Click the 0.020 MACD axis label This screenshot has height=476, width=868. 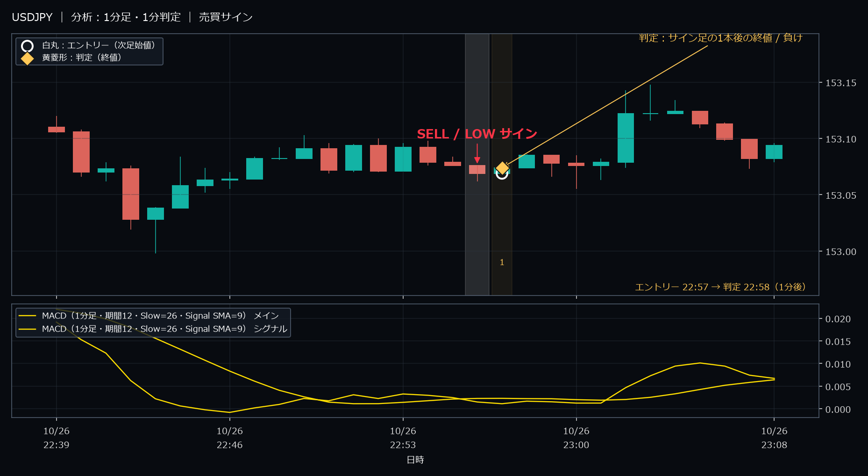(x=838, y=319)
